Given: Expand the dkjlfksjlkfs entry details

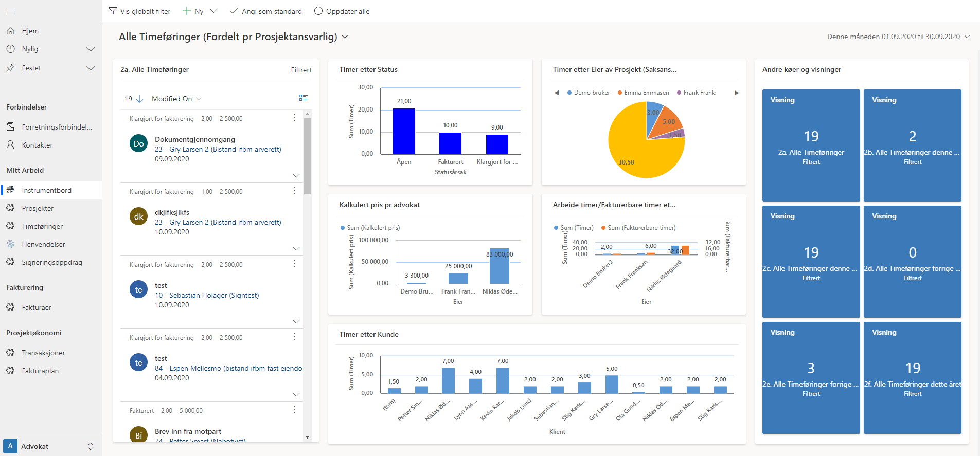Looking at the screenshot, I should pos(296,248).
